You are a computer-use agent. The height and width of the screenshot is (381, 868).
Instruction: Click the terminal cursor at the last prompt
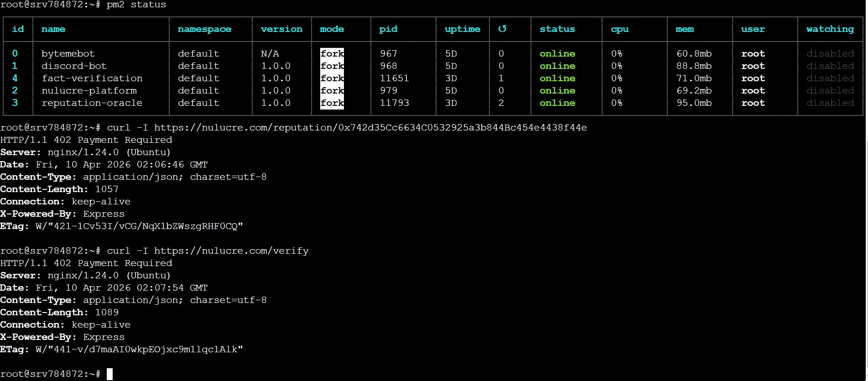click(x=109, y=374)
